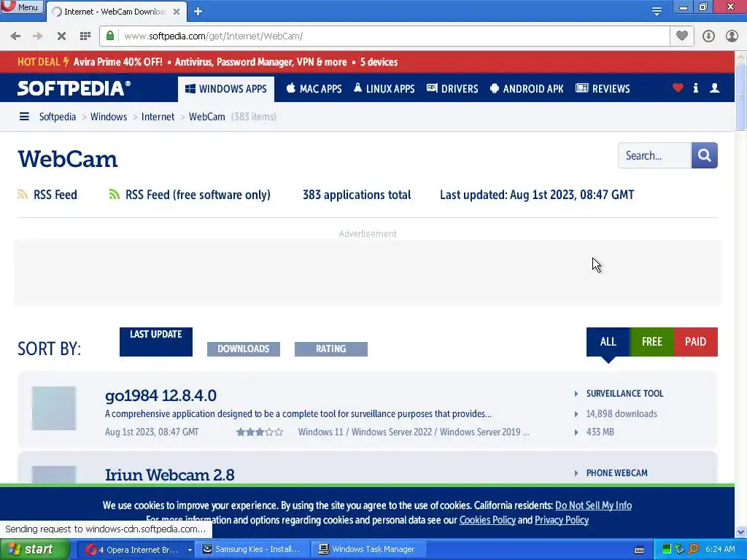Screen dimensions: 747x560
Task: Click the go1984 star rating
Action: [x=260, y=432]
